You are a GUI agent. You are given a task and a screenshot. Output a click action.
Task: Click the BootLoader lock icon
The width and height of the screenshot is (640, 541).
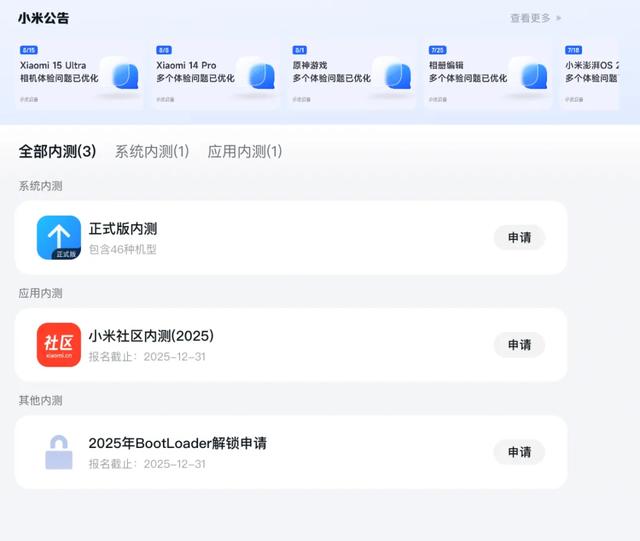pyautogui.click(x=59, y=452)
